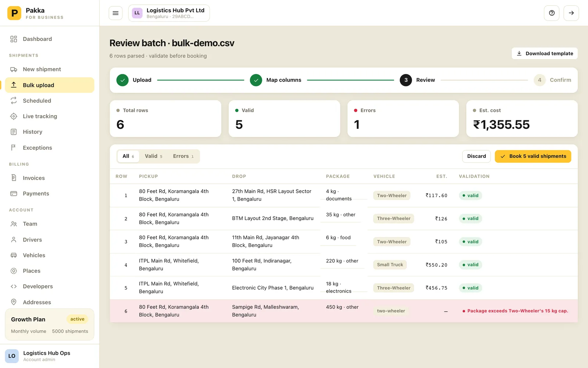The height and width of the screenshot is (368, 588).
Task: Select the Bulk upload arrow icon
Action: [14, 85]
